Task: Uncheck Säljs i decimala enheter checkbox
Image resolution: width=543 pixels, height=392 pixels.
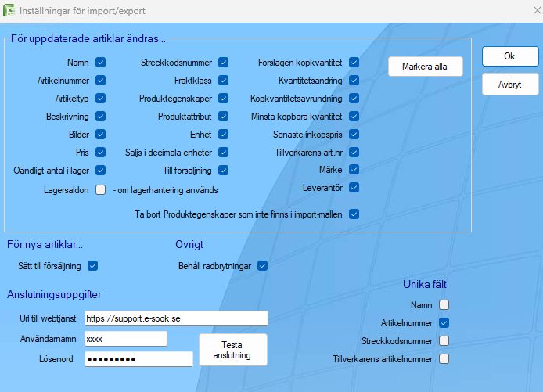Action: [223, 153]
